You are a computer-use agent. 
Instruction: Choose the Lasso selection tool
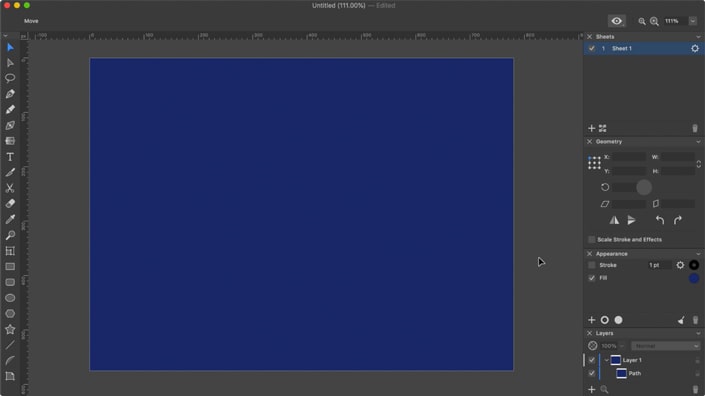tap(10, 78)
